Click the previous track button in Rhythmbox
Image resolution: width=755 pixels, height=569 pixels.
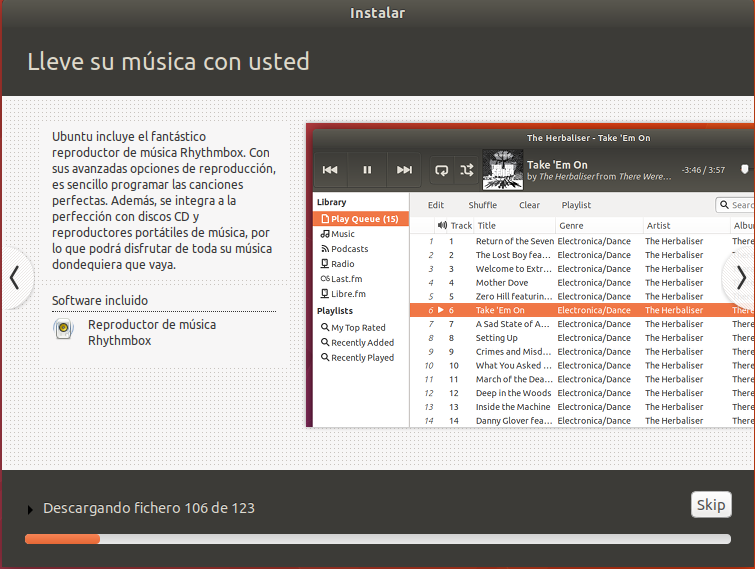tap(330, 169)
